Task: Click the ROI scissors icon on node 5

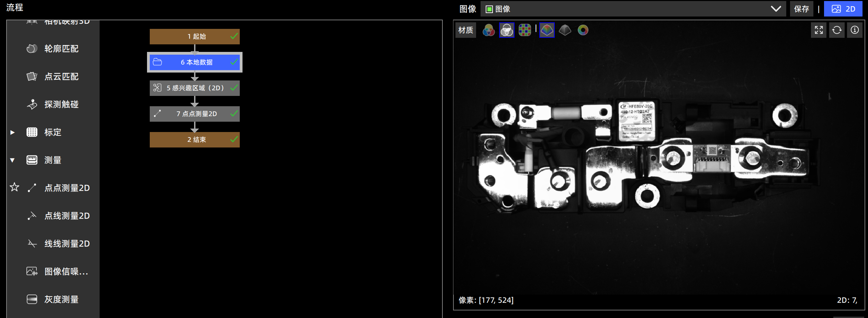Action: click(x=157, y=88)
